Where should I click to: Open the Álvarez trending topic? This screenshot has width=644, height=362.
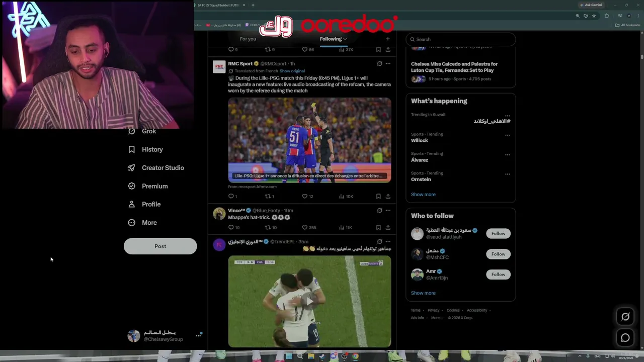pyautogui.click(x=420, y=160)
